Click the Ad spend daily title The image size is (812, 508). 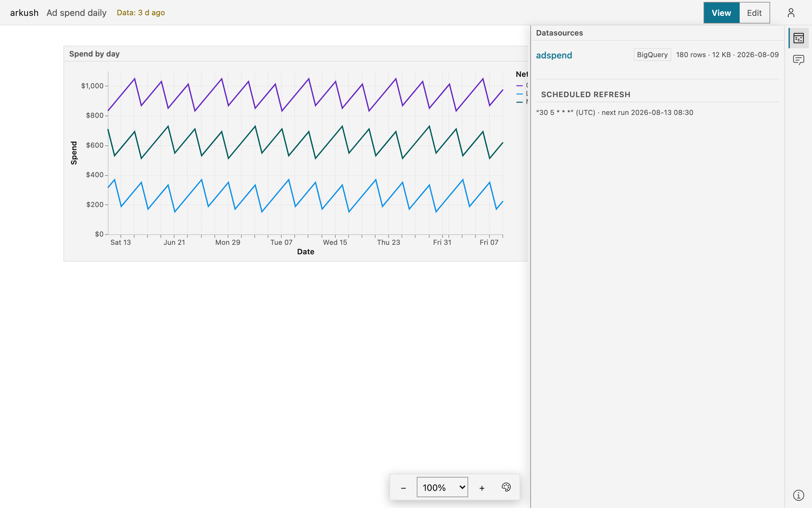tap(76, 13)
